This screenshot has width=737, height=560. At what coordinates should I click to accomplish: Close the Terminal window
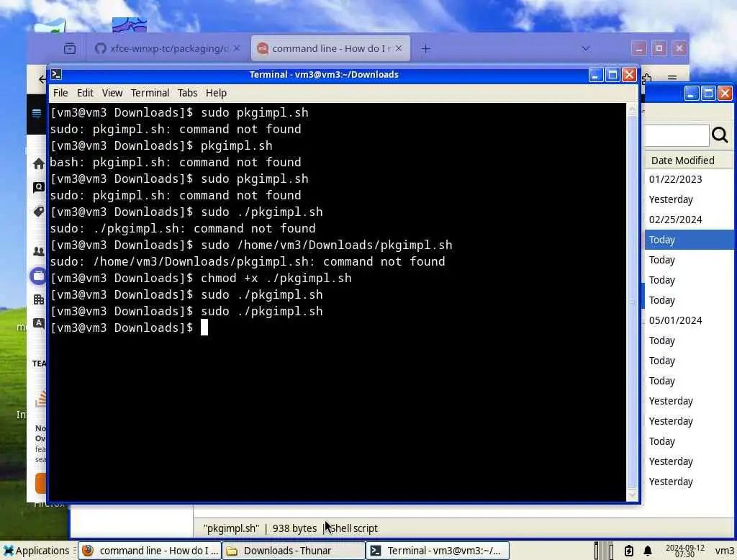pyautogui.click(x=629, y=75)
